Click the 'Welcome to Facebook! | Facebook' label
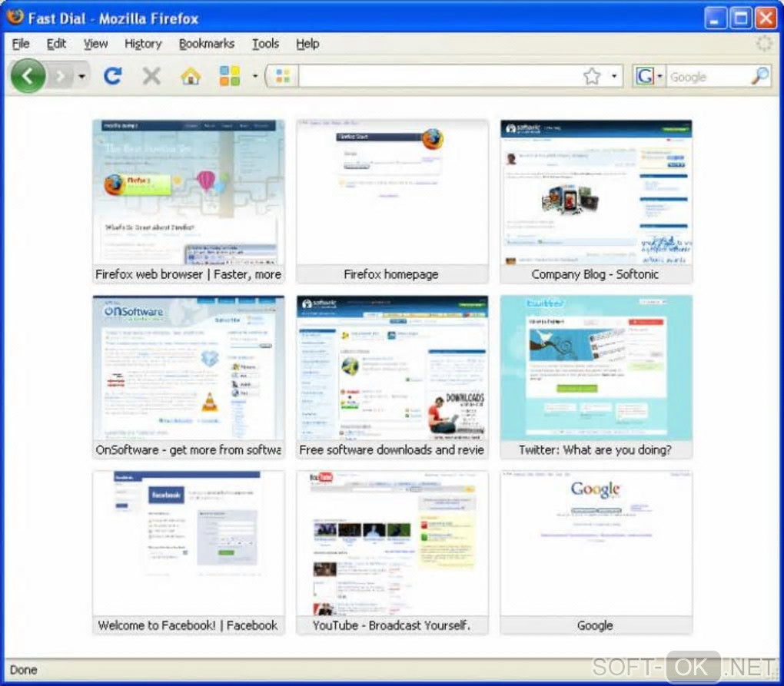Image resolution: width=784 pixels, height=686 pixels. pos(188,625)
